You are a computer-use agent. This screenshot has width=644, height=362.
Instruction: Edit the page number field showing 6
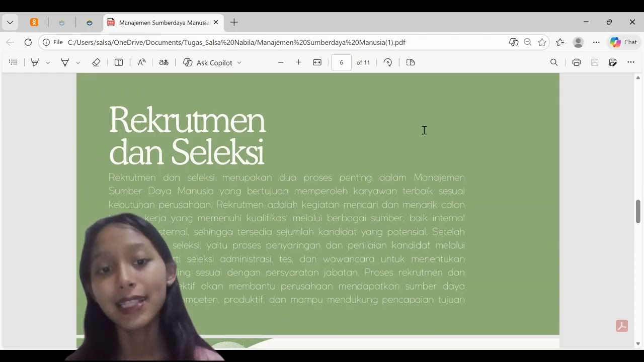click(x=341, y=62)
